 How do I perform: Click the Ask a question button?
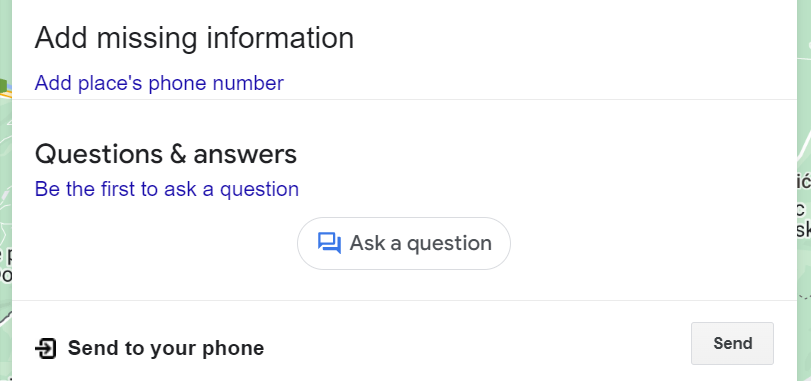point(403,243)
